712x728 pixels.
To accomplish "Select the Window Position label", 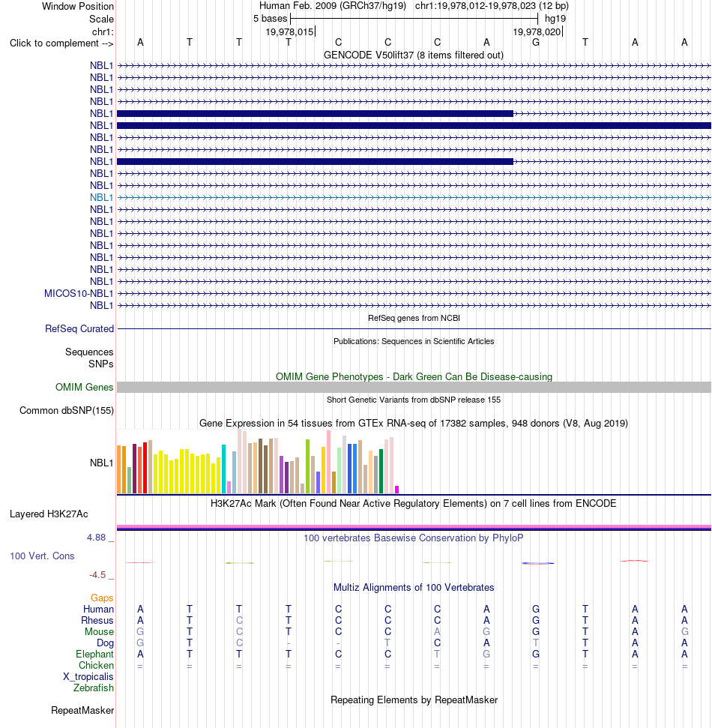I will 77,7.
